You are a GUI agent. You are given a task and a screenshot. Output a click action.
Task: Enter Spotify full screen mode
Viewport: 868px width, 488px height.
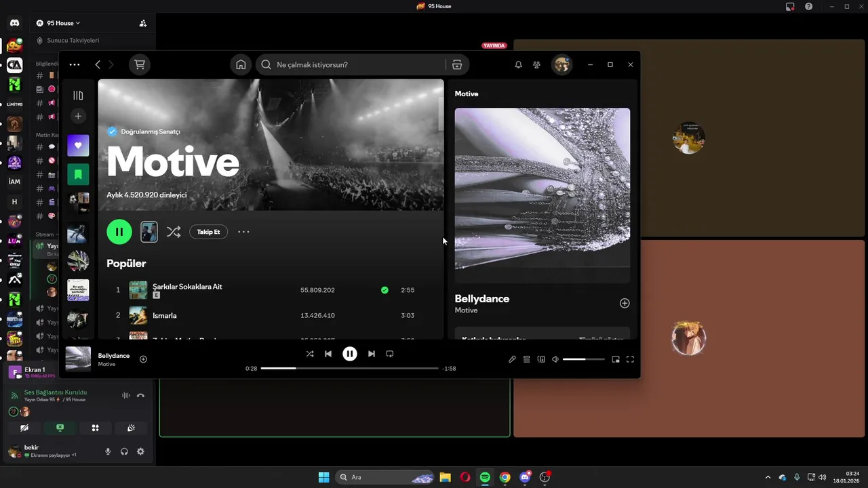(630, 359)
